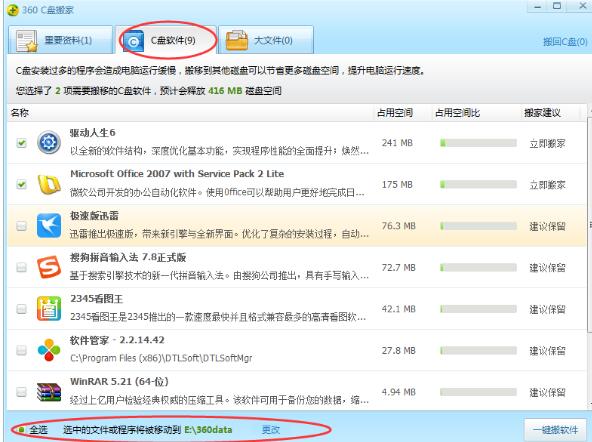Click the 一键搬软件 button
Screen dimensions: 592x442
tap(555, 430)
